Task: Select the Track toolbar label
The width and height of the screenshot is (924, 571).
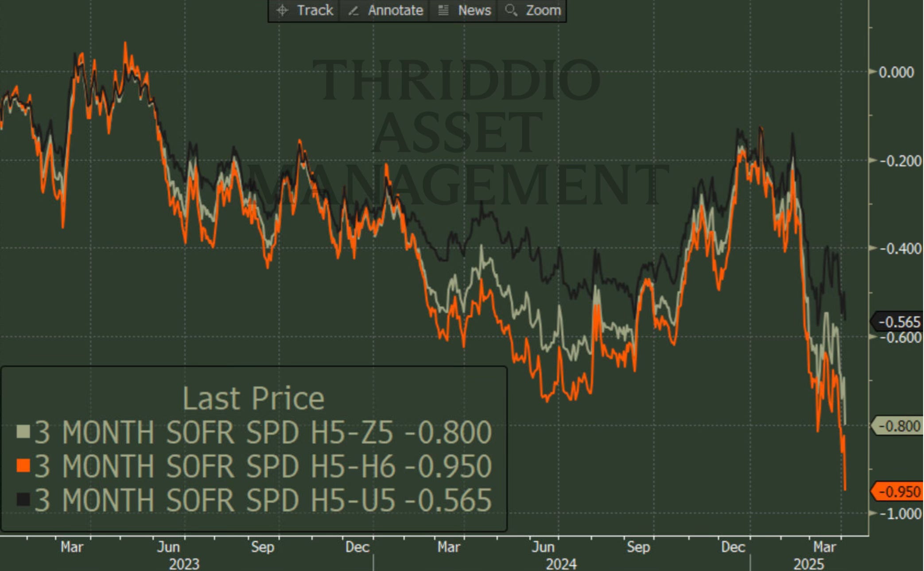Action: (x=314, y=10)
